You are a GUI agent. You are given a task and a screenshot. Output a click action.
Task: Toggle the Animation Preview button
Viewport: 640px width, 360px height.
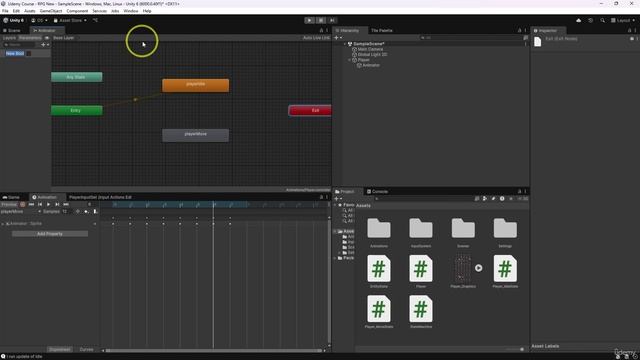[x=9, y=204]
